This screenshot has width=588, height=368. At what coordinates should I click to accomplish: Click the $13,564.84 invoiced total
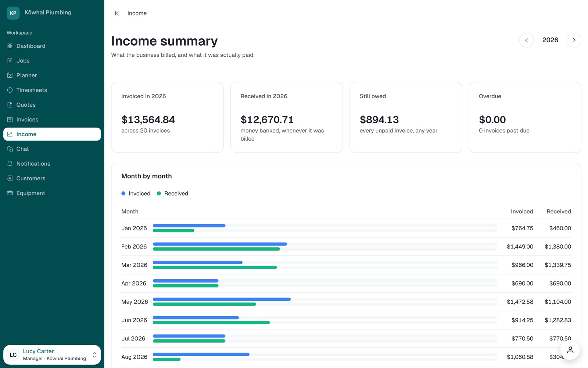tap(148, 120)
